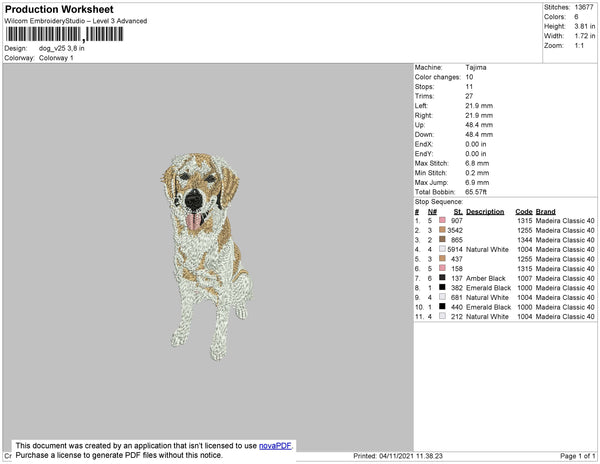Screen dimensions: 600x464
Task: Click thread code '1315' in row 1
Action: point(525,221)
